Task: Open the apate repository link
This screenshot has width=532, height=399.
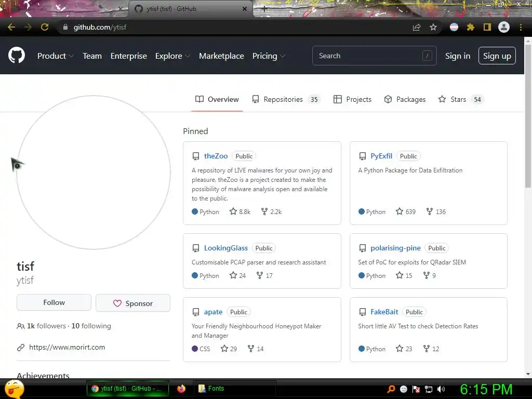Action: (x=213, y=312)
